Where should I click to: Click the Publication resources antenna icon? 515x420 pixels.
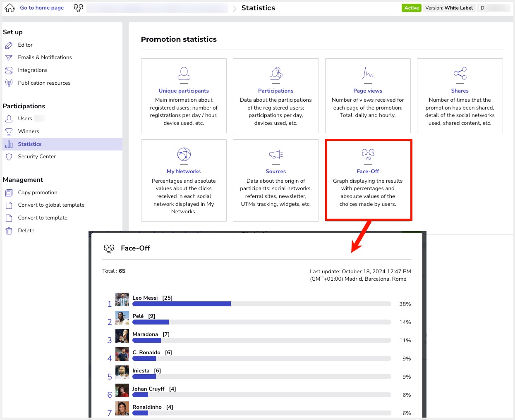pos(9,83)
